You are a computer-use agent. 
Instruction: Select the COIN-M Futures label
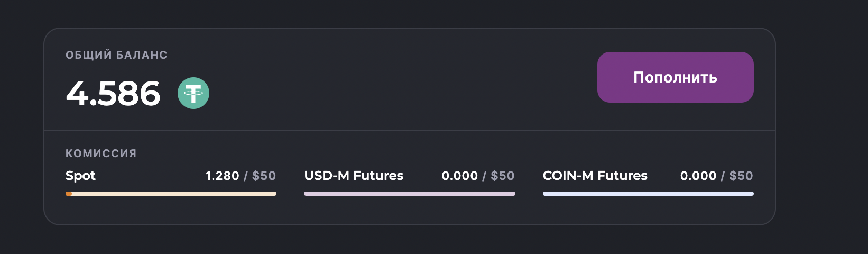(x=595, y=176)
